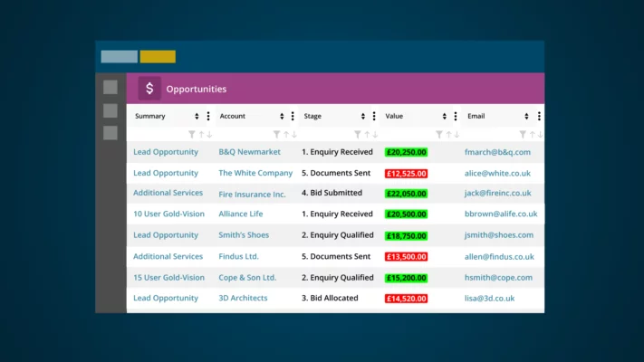The height and width of the screenshot is (362, 644).
Task: Sort Summary descending with down arrow
Action: pyautogui.click(x=209, y=134)
